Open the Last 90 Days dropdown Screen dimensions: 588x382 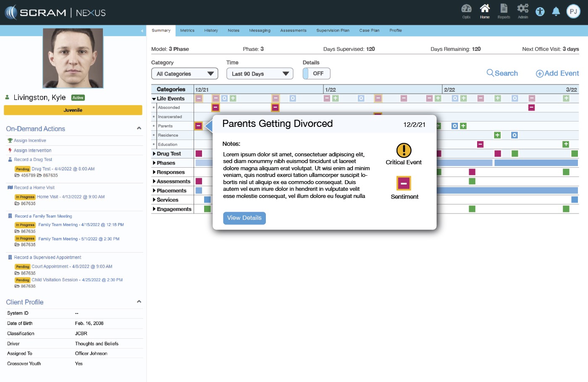click(260, 74)
